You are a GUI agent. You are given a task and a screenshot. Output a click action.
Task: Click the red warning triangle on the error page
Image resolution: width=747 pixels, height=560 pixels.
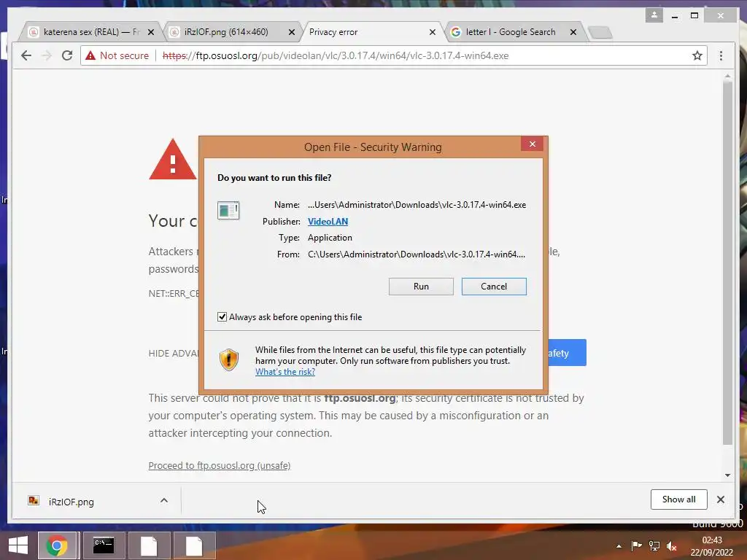[x=173, y=160]
